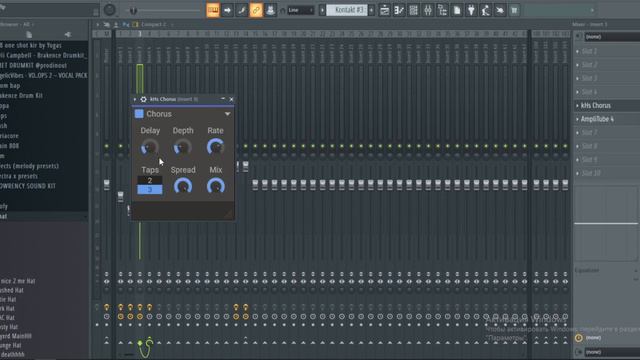Image resolution: width=640 pixels, height=360 pixels.
Task: Click kHs Chorus window resize corner
Action: point(229,214)
